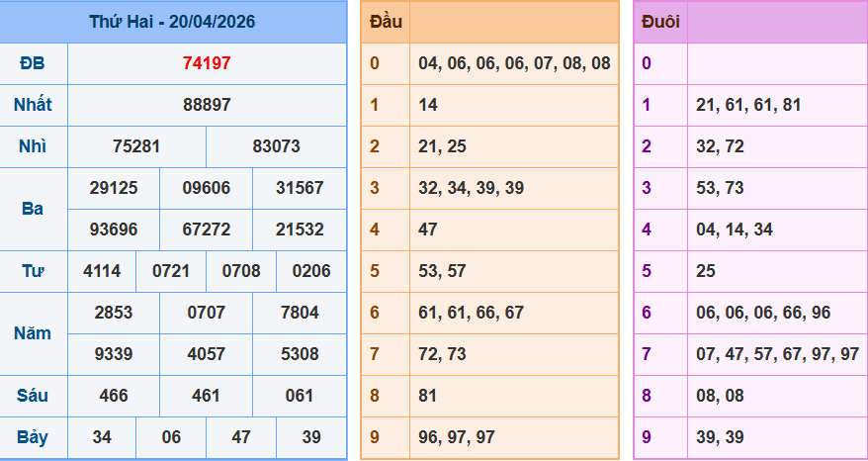
Task: Select third prize number 21532
Action: [300, 230]
